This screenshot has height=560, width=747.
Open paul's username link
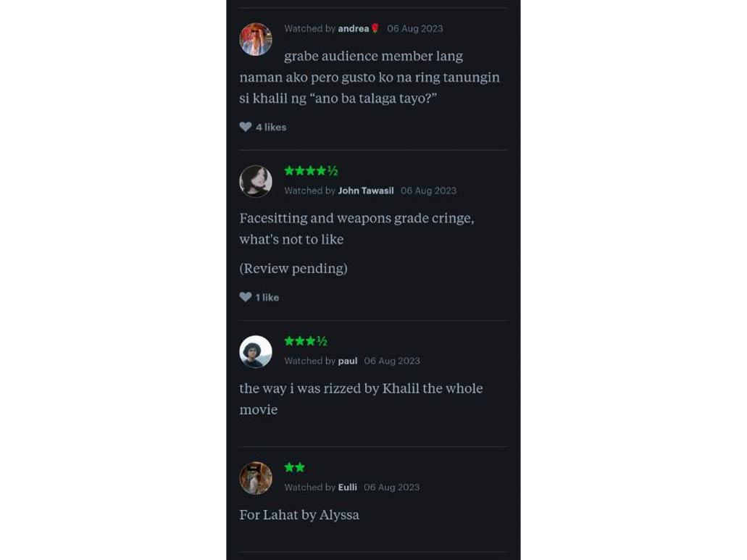(348, 361)
